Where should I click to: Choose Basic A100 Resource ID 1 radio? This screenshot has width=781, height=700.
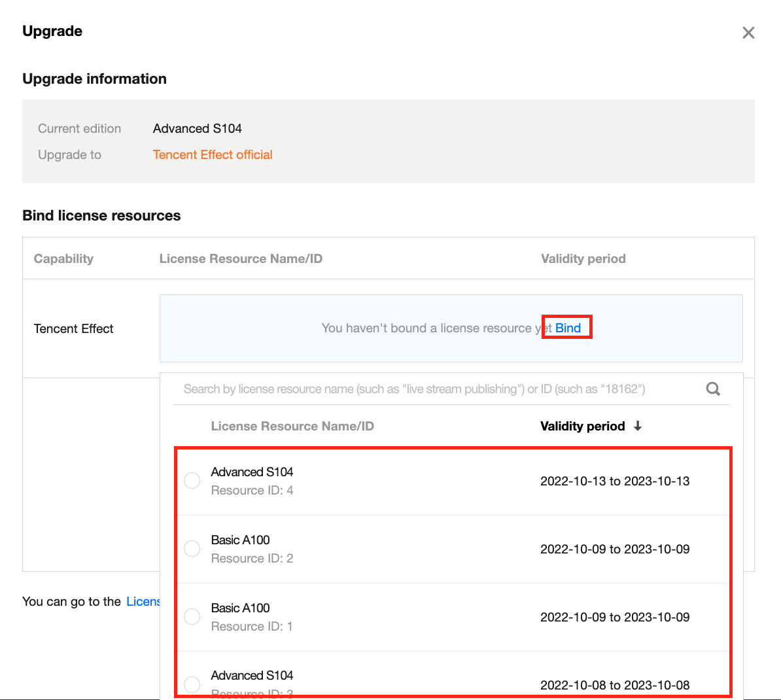pos(192,617)
